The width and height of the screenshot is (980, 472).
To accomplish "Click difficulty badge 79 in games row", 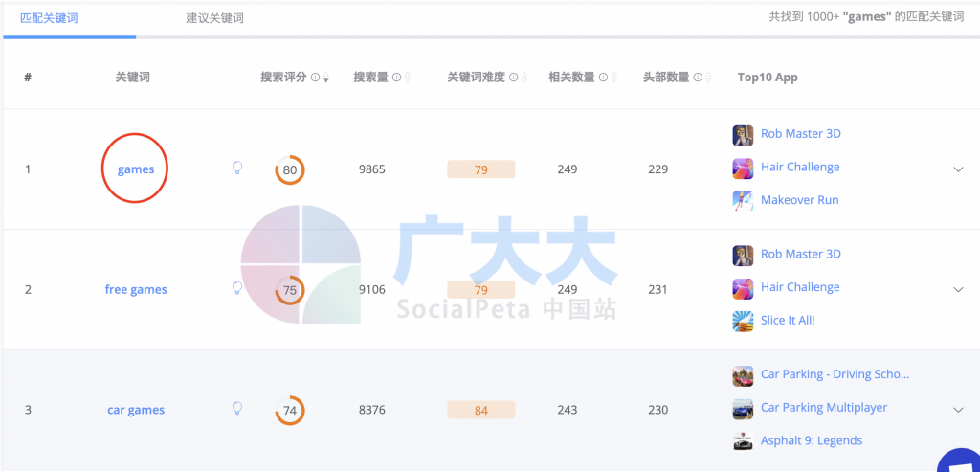I will (480, 169).
